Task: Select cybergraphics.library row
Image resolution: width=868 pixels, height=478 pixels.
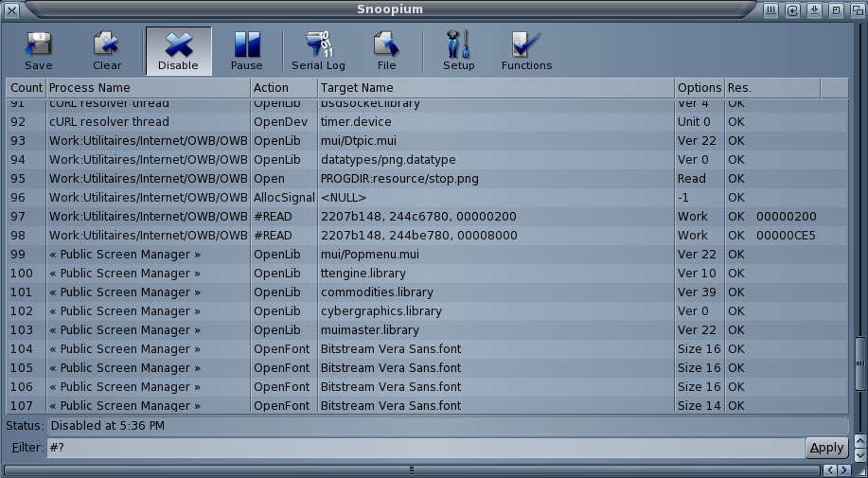Action: click(427, 310)
